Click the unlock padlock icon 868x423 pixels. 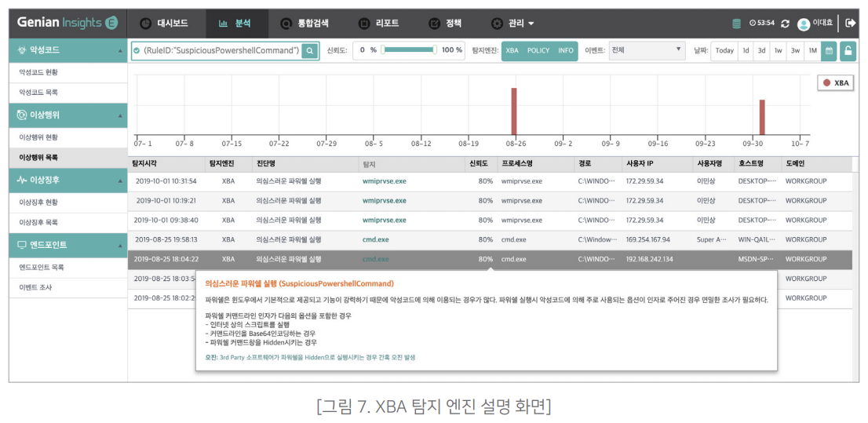pos(848,51)
